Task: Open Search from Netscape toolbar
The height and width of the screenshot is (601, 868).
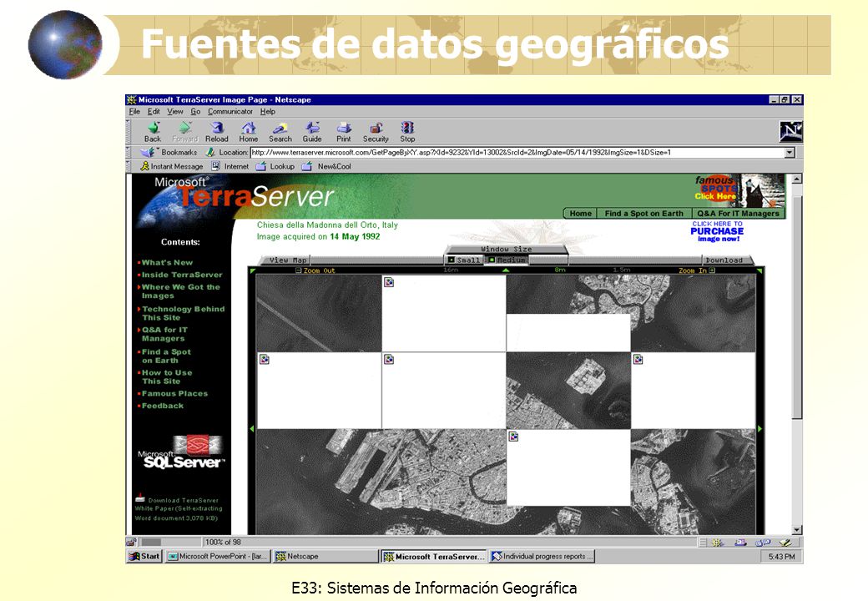Action: pyautogui.click(x=280, y=132)
